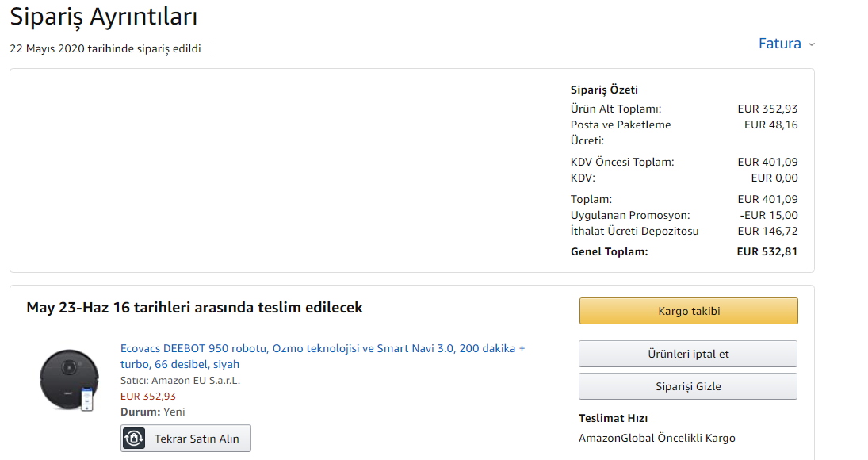Hide the order using Siparişi Gizle

(x=688, y=386)
